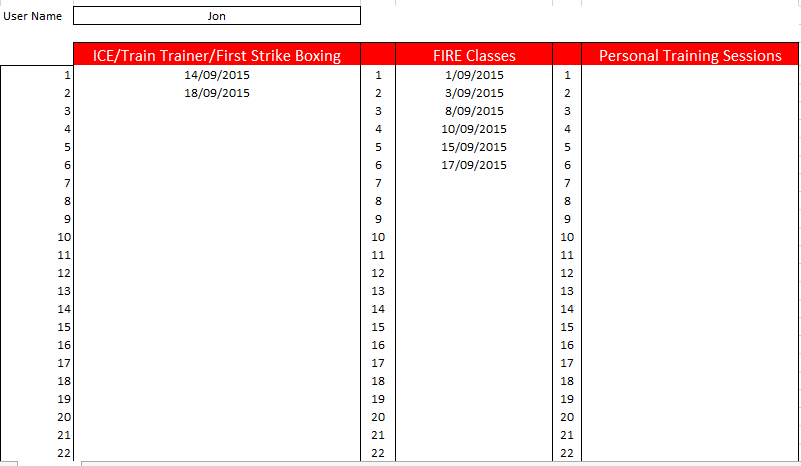Select empty row 3 cell under ICE/Train Trainer column

point(217,111)
